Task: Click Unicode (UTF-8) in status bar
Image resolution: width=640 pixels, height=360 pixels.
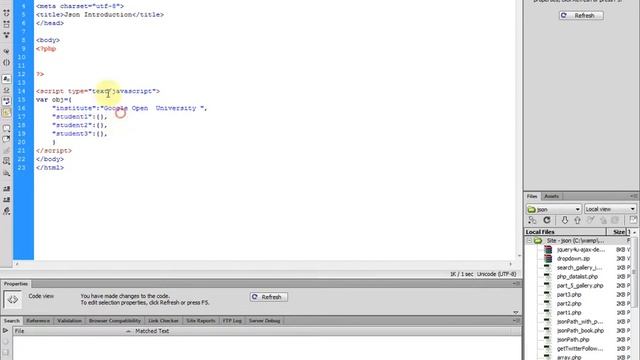Action: (x=496, y=274)
